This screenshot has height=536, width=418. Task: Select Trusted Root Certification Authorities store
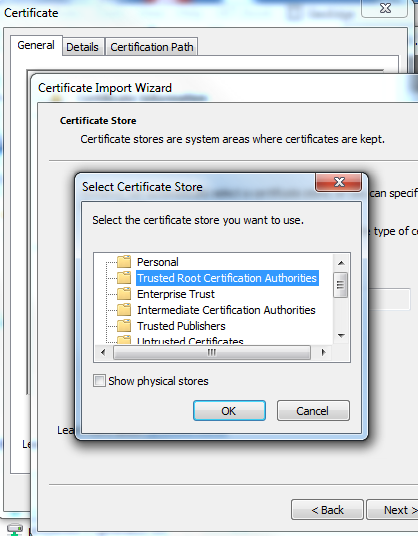coord(227,278)
